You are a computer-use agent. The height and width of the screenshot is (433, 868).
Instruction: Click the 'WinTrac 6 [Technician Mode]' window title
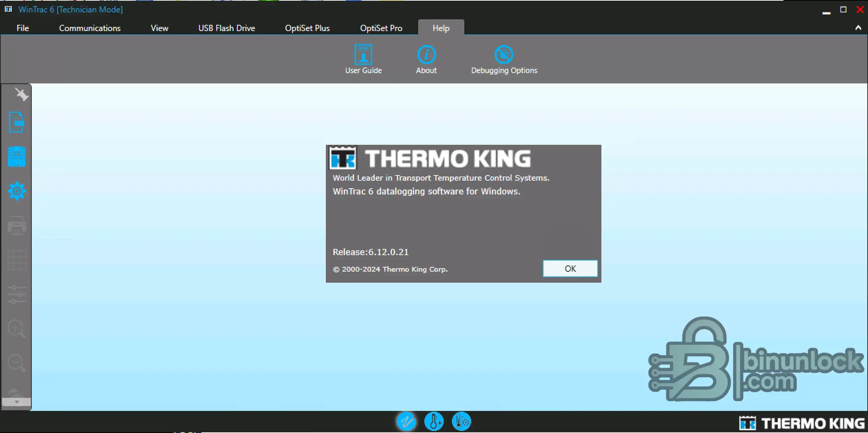(71, 9)
